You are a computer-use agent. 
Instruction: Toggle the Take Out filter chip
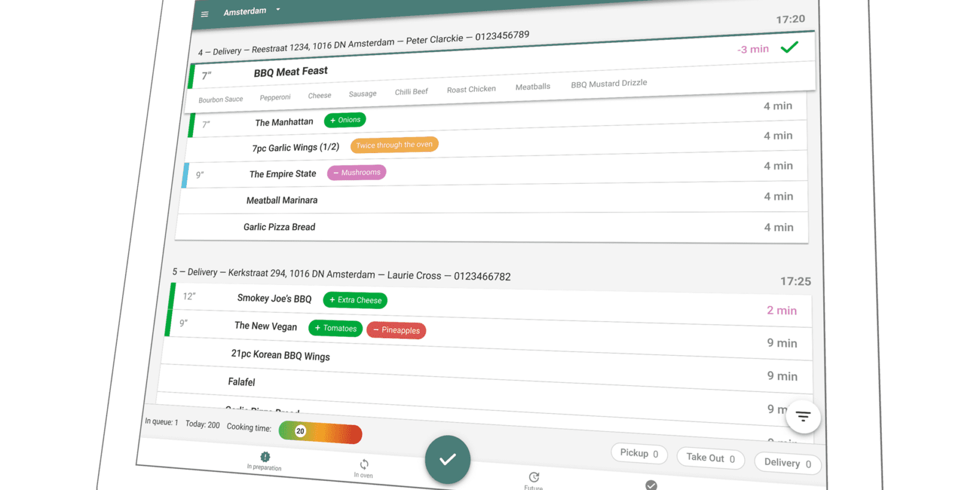[710, 458]
